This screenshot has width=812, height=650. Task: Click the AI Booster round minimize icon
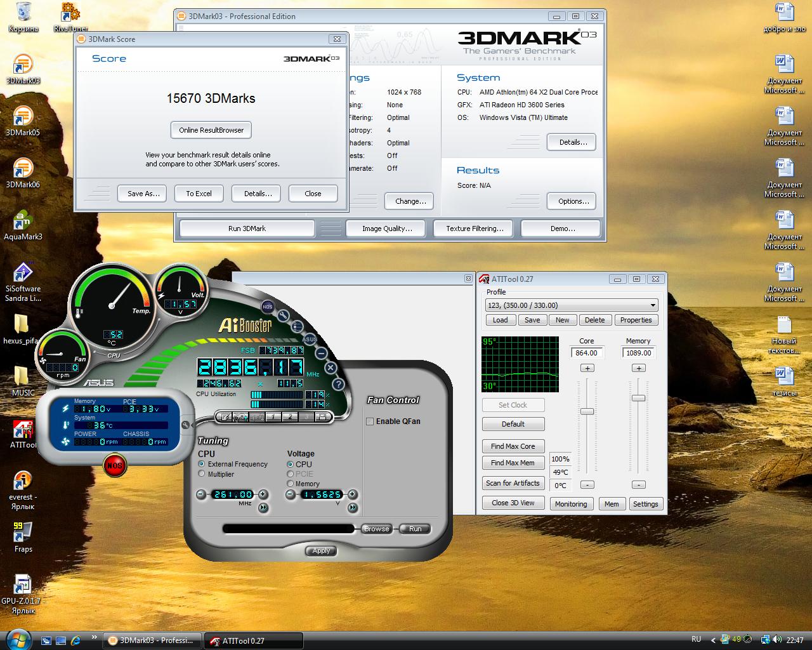pos(322,353)
